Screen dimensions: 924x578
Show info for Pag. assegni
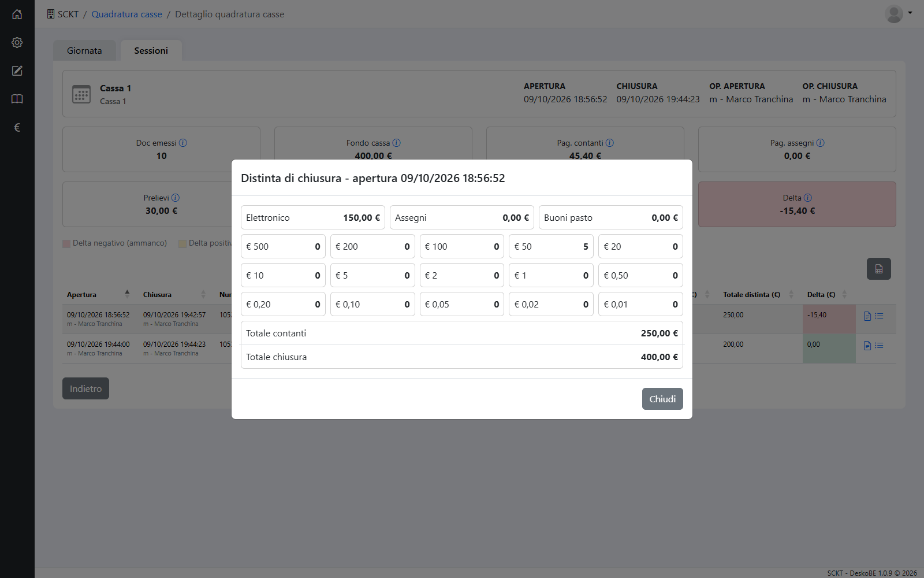pos(821,143)
